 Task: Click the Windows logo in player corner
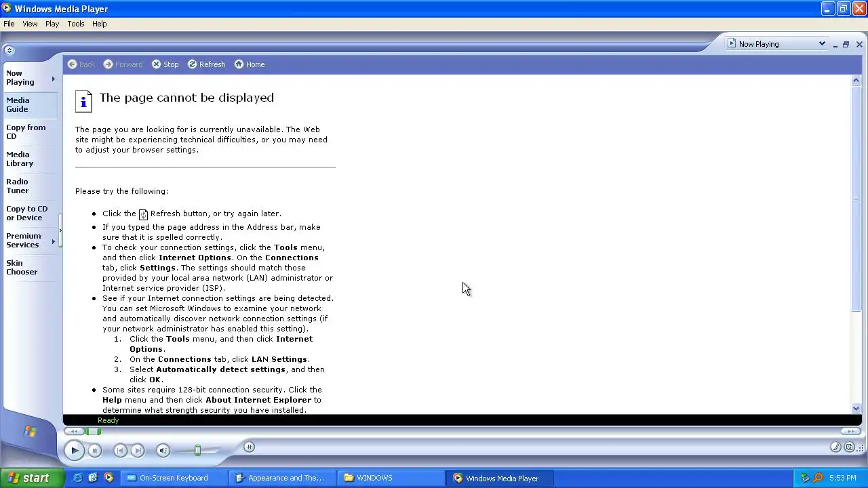(30, 431)
